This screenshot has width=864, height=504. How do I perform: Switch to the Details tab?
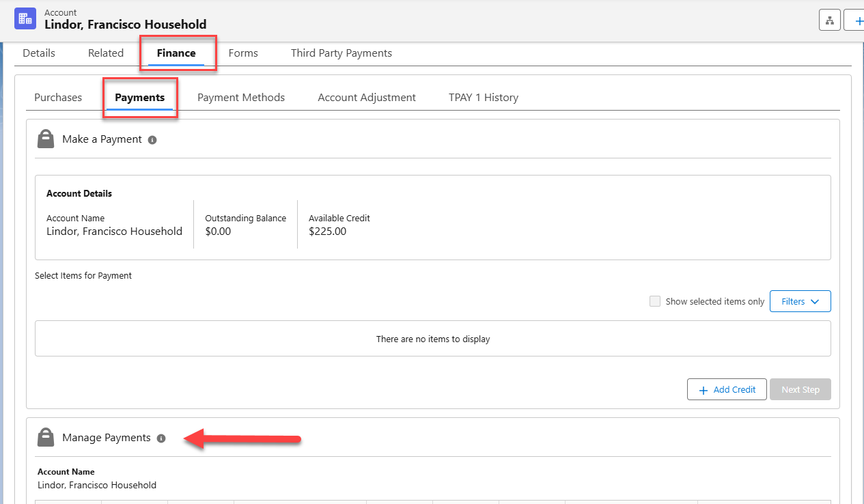(x=39, y=53)
